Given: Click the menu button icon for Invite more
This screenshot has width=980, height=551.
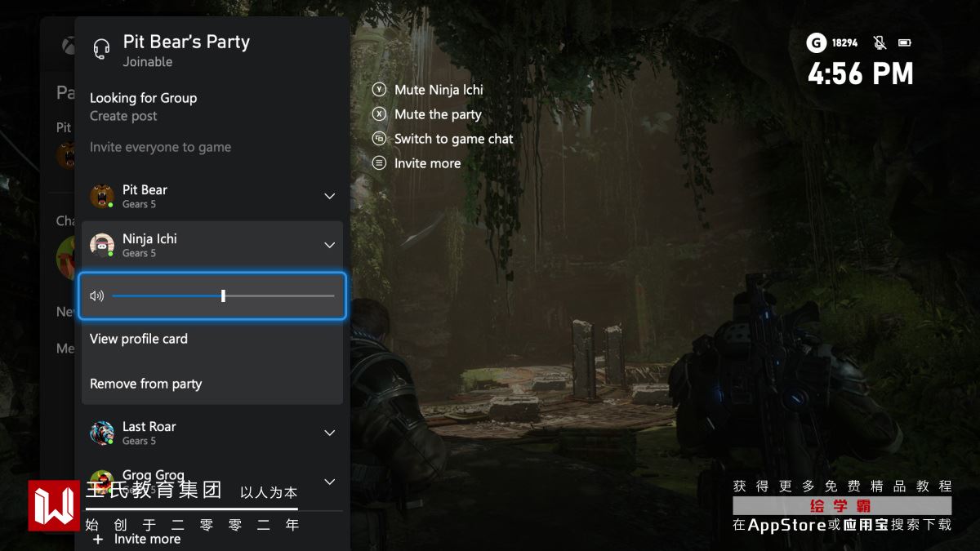Looking at the screenshot, I should click(x=379, y=163).
